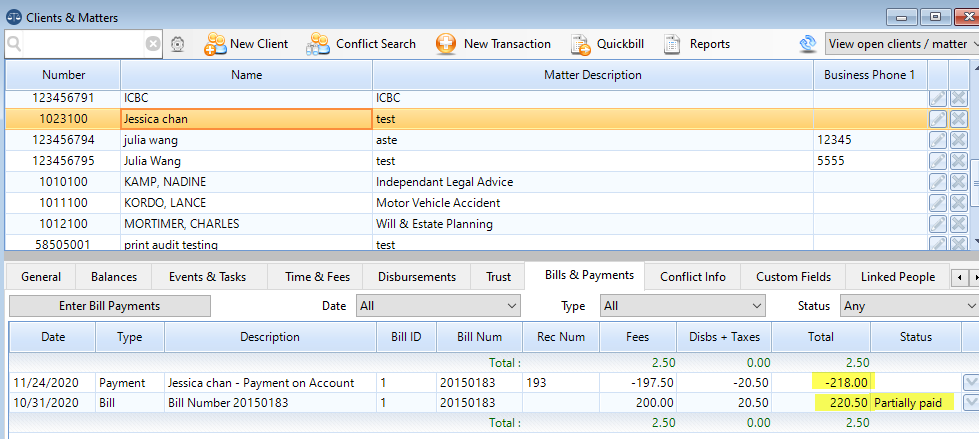Select the Jessica chan name cell
The width and height of the screenshot is (979, 439).
coord(246,119)
